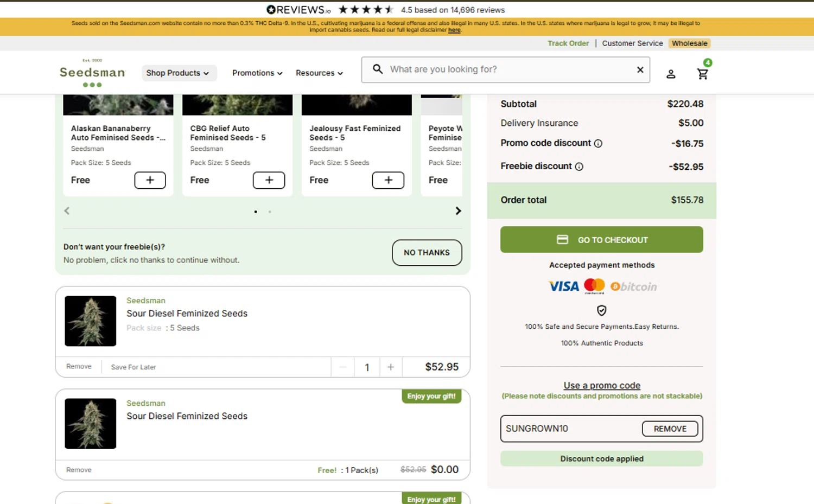Click the struck-through $52.95 gift price
The image size is (814, 504).
point(413,470)
